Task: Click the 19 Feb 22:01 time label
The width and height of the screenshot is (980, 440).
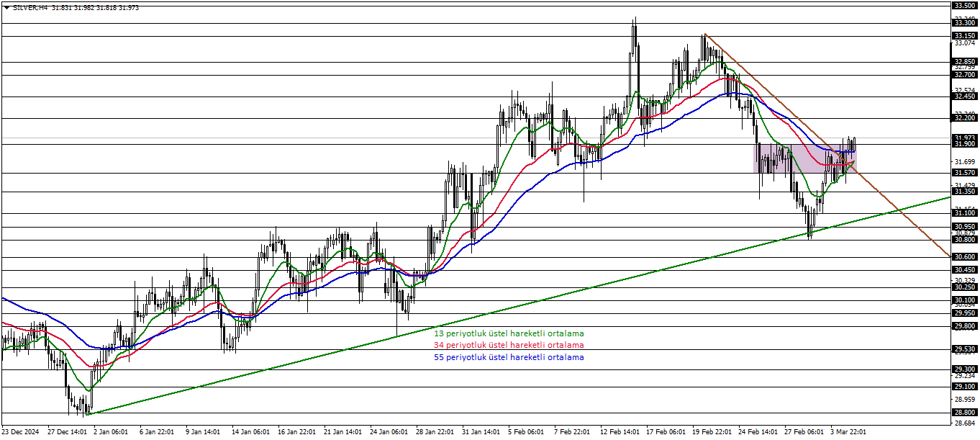Action: point(711,432)
